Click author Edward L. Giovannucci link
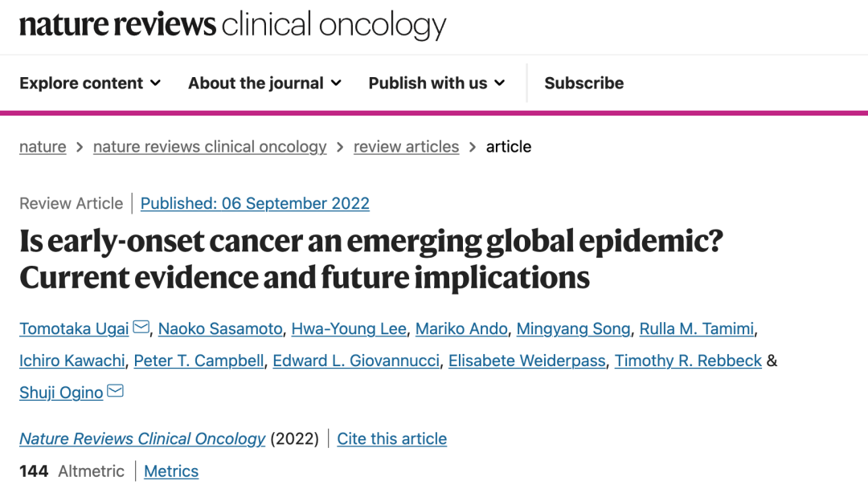Viewport: 868px width, 493px height. click(x=356, y=361)
